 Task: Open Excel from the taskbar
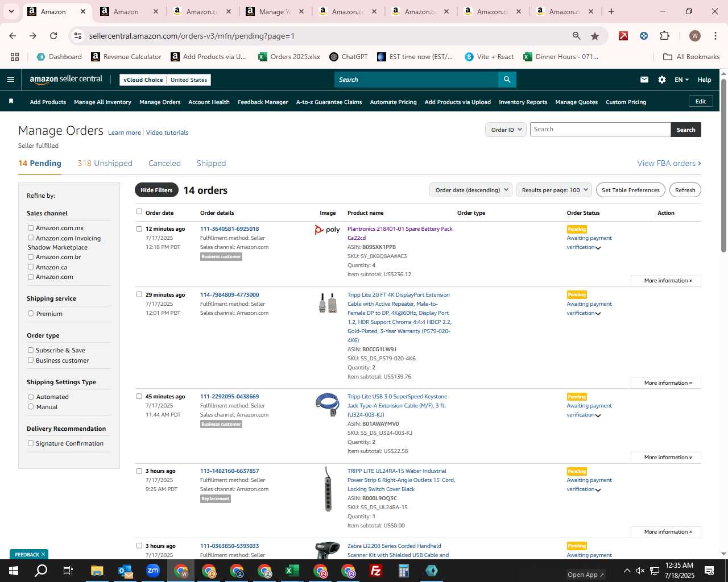pos(292,571)
